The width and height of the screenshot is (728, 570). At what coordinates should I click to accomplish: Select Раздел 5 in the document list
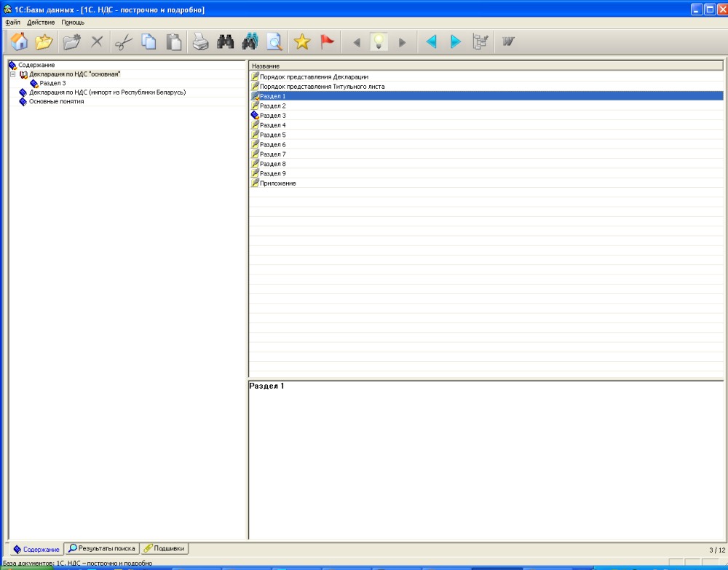coord(272,135)
